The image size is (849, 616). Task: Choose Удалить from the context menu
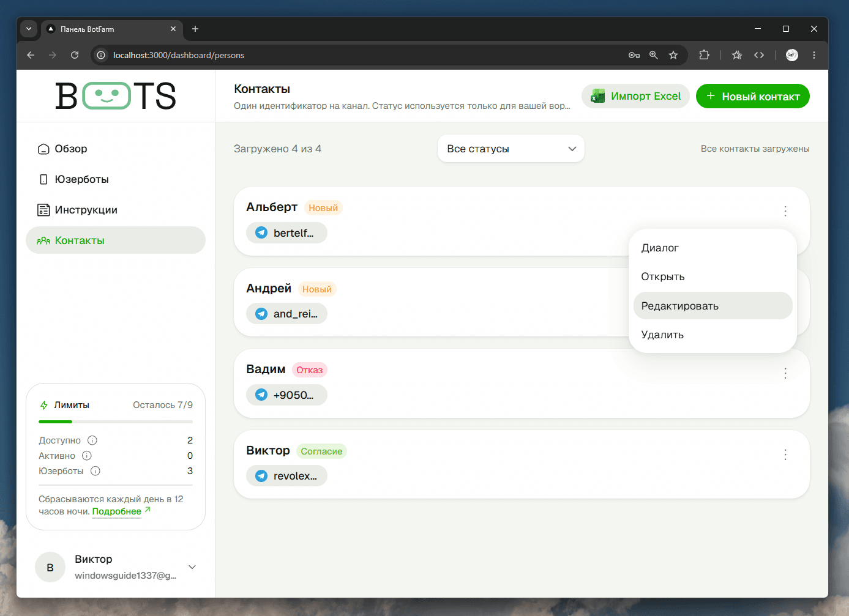pyautogui.click(x=712, y=335)
